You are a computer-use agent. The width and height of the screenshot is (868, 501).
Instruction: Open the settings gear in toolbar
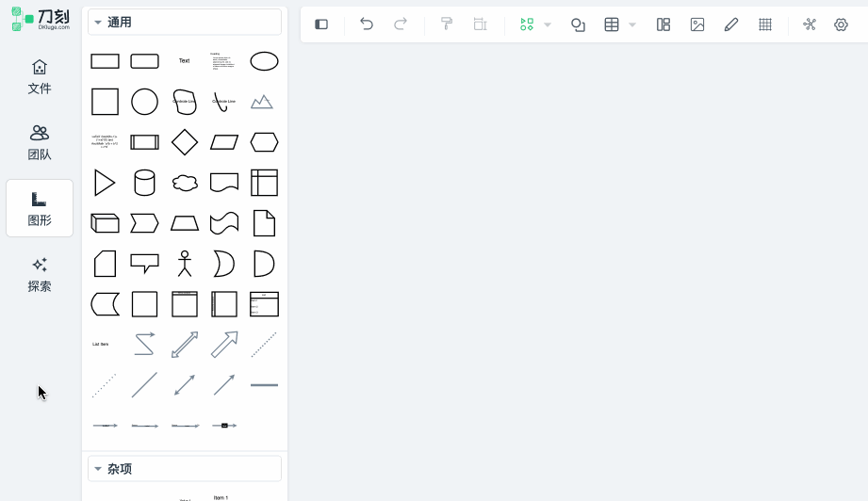click(x=842, y=24)
